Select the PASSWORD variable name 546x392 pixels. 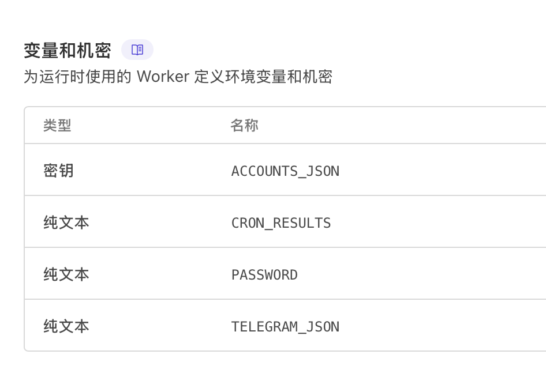(265, 275)
